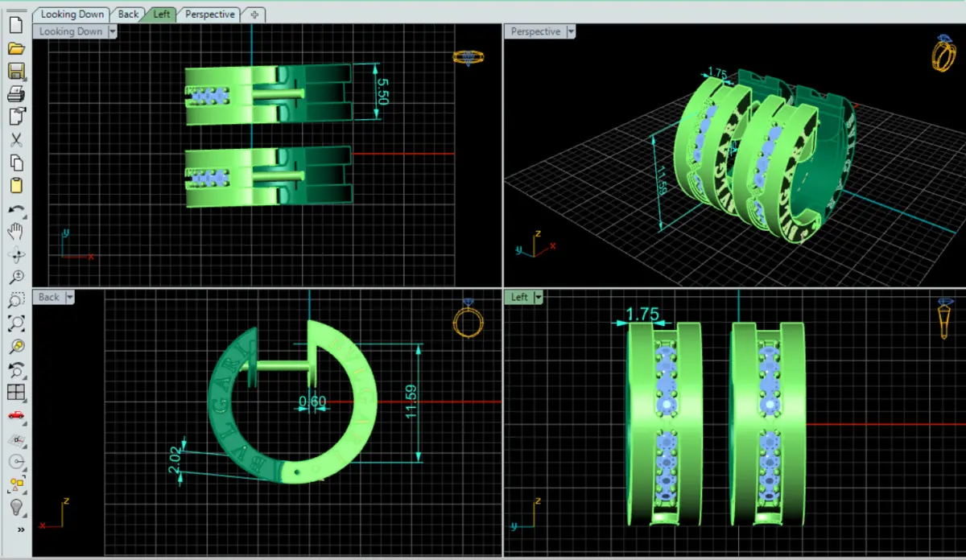Open a file with the folder icon
966x560 pixels.
point(15,47)
